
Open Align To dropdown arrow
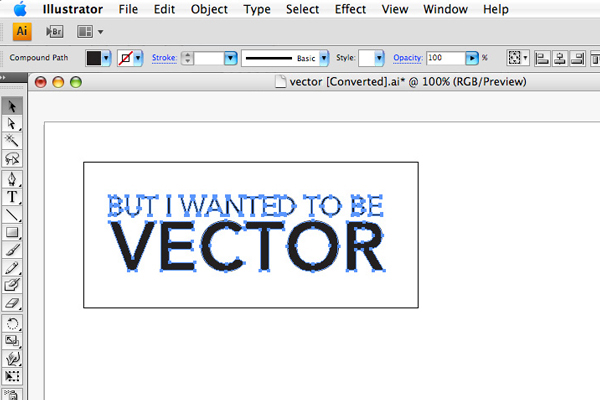(526, 58)
